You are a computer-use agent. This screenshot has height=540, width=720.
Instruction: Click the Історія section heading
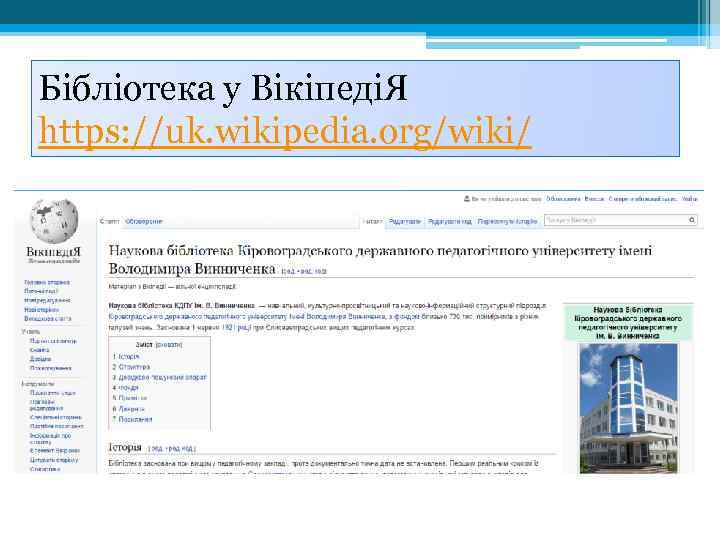point(125,447)
